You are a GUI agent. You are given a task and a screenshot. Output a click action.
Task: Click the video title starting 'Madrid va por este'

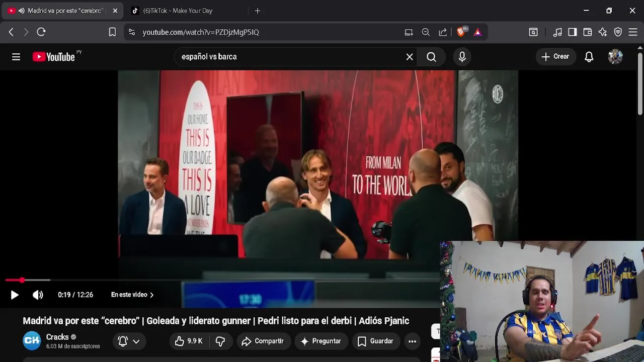click(216, 321)
